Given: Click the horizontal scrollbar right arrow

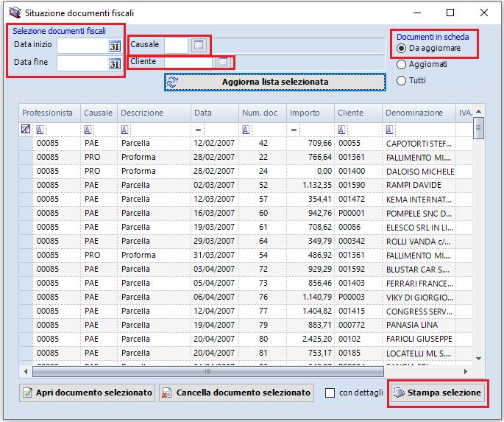Looking at the screenshot, I should pos(466,370).
